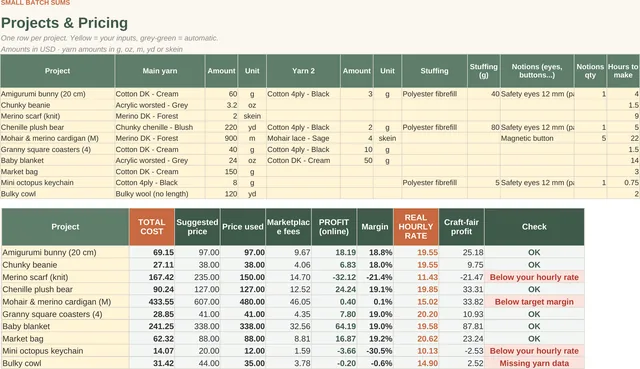The height and width of the screenshot is (369, 640).
Task: Select 'Bulky cowl' in the inputs table
Action: tap(58, 194)
